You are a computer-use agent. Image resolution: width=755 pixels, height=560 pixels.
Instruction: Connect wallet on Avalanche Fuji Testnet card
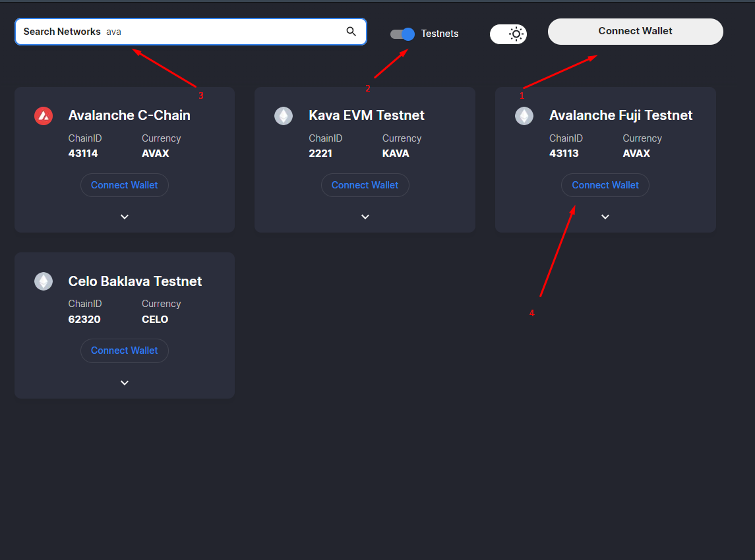605,185
